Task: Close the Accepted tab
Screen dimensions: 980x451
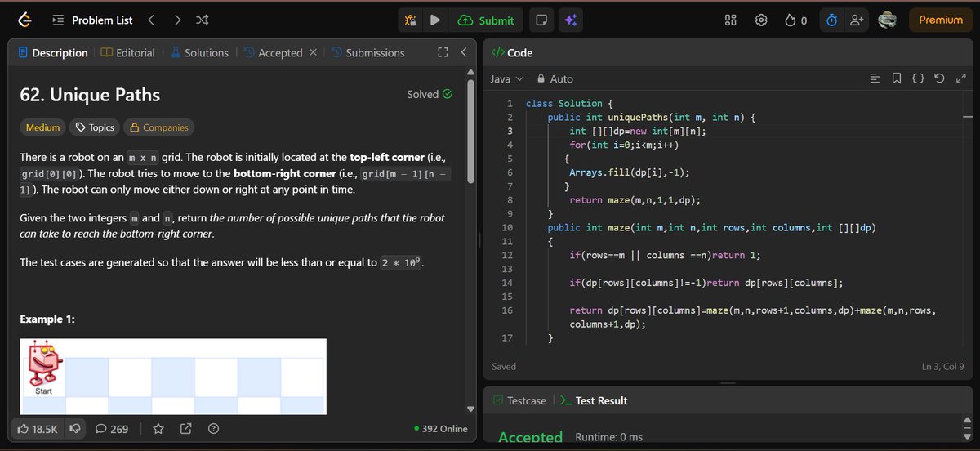Action: point(313,52)
